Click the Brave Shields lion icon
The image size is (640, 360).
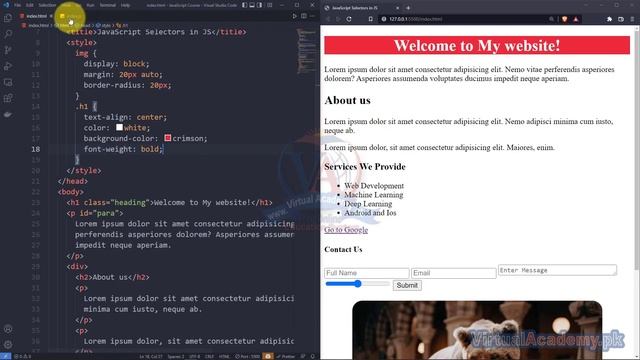[564, 19]
